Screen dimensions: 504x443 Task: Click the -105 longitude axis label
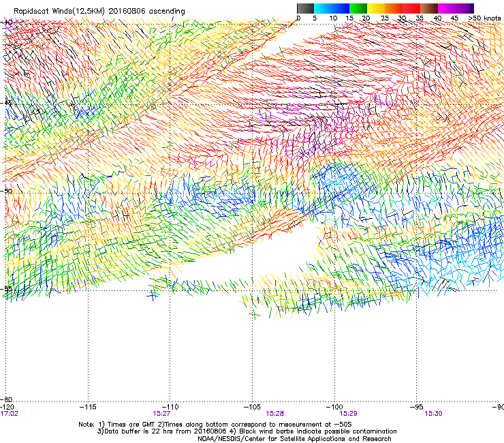pyautogui.click(x=252, y=408)
